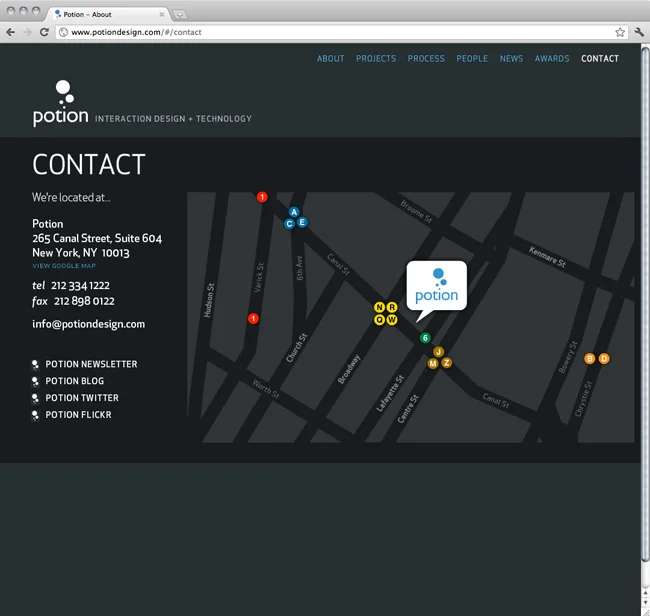The width and height of the screenshot is (650, 616).
Task: Click the brown J subway marker
Action: pyautogui.click(x=439, y=352)
